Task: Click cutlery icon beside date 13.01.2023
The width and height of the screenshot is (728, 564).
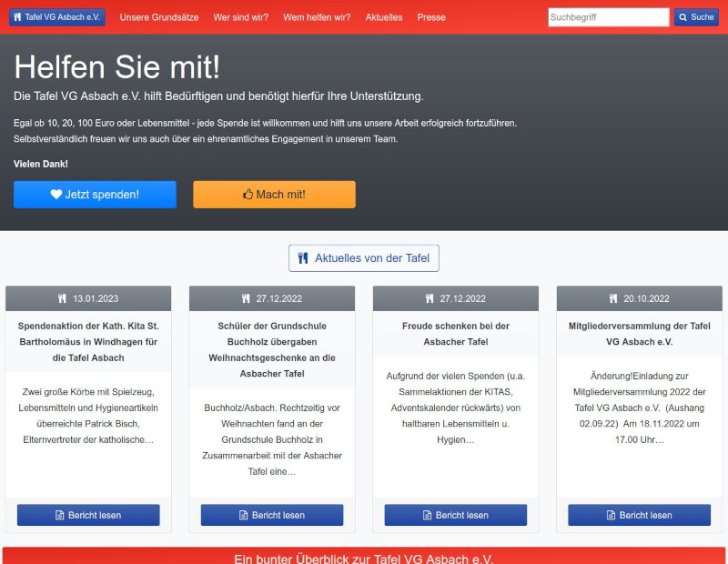Action: tap(62, 298)
